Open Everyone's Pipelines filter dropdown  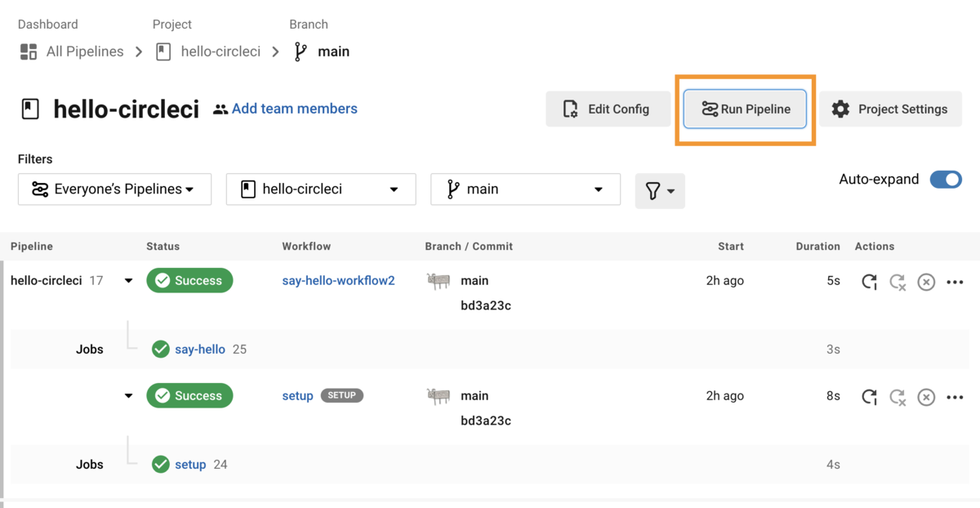[114, 189]
